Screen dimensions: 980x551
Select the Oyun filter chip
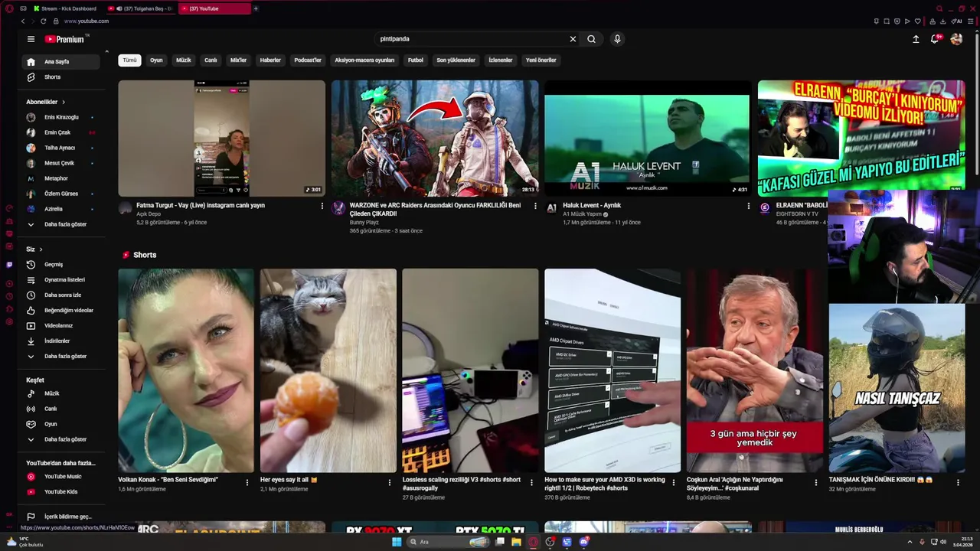pos(156,60)
